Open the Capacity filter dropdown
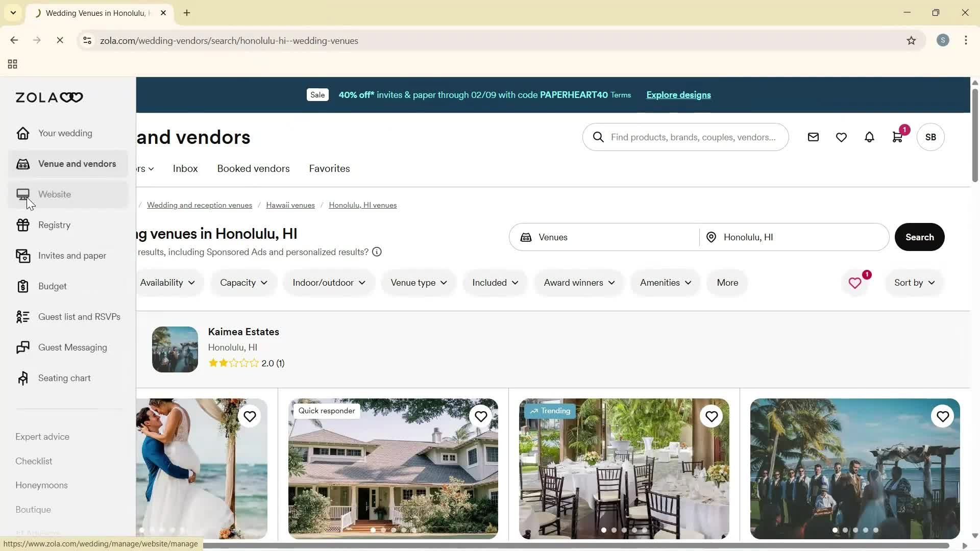The image size is (980, 551). coord(243,283)
